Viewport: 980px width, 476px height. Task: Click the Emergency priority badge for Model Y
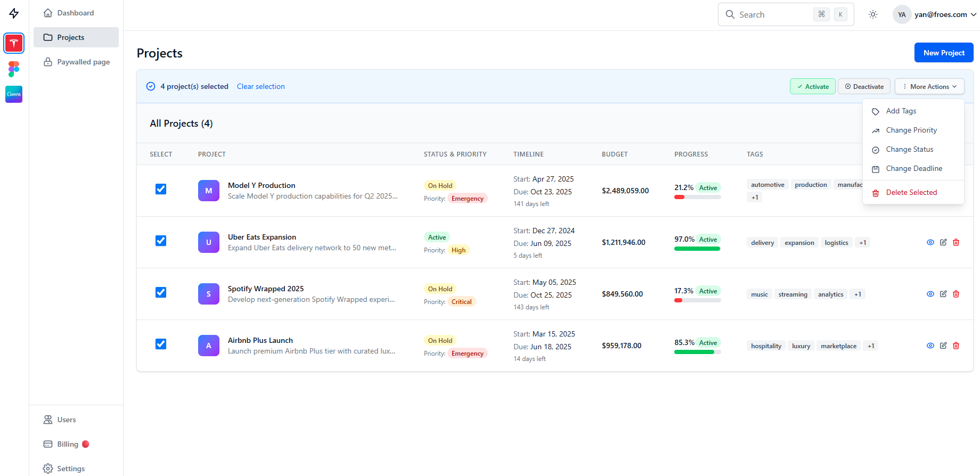(468, 199)
